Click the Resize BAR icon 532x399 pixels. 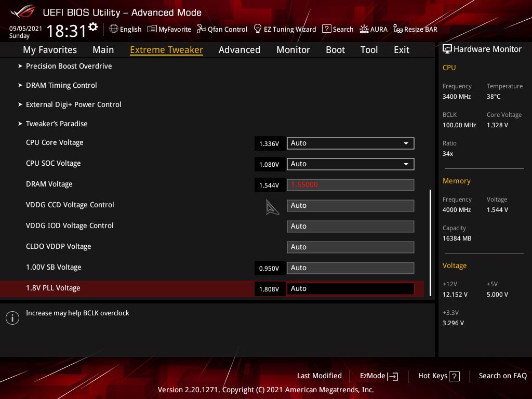tap(397, 29)
